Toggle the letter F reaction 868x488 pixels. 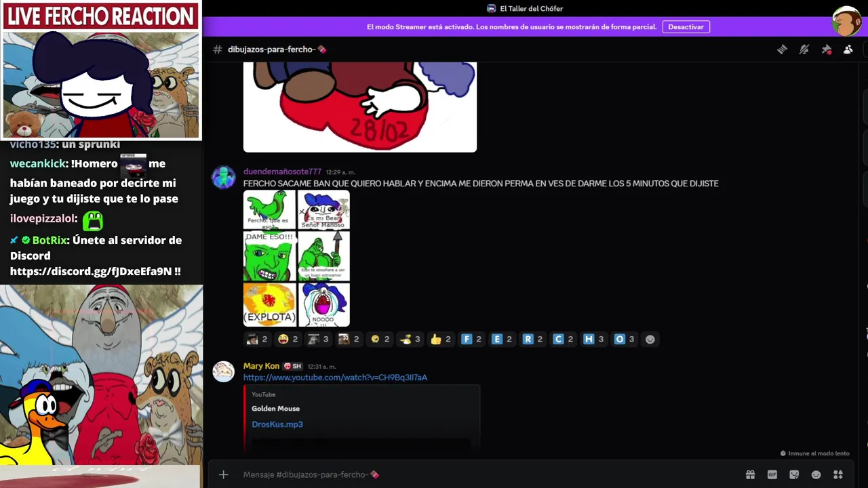coord(471,339)
